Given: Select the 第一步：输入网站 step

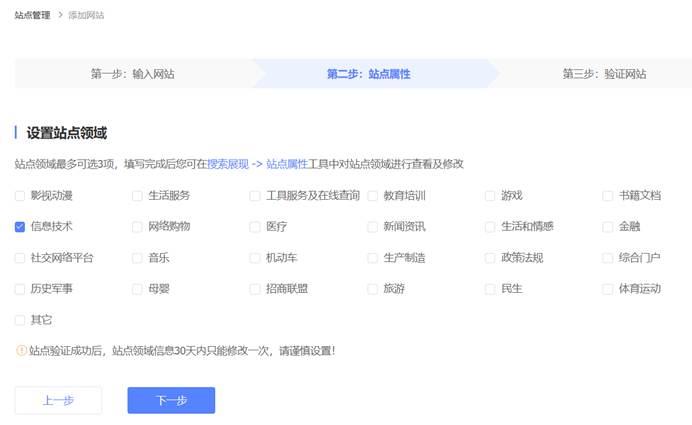Looking at the screenshot, I should point(132,74).
